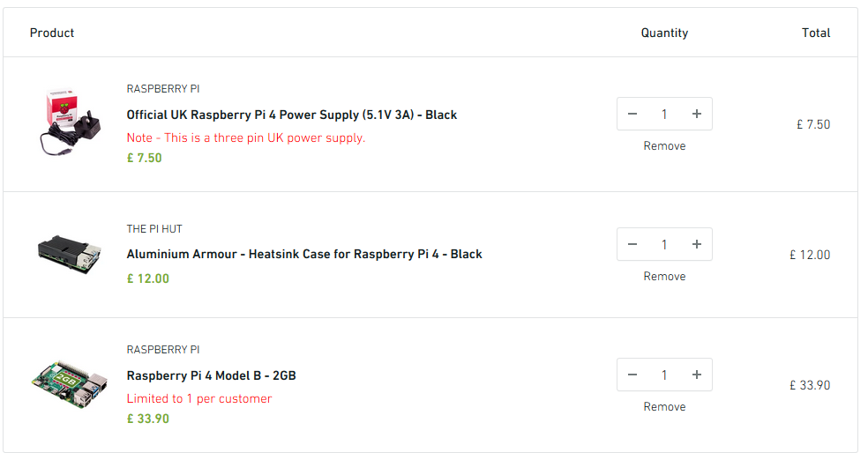The image size is (868, 460).
Task: Click plus icon for Aluminium Armour case
Action: [697, 244]
